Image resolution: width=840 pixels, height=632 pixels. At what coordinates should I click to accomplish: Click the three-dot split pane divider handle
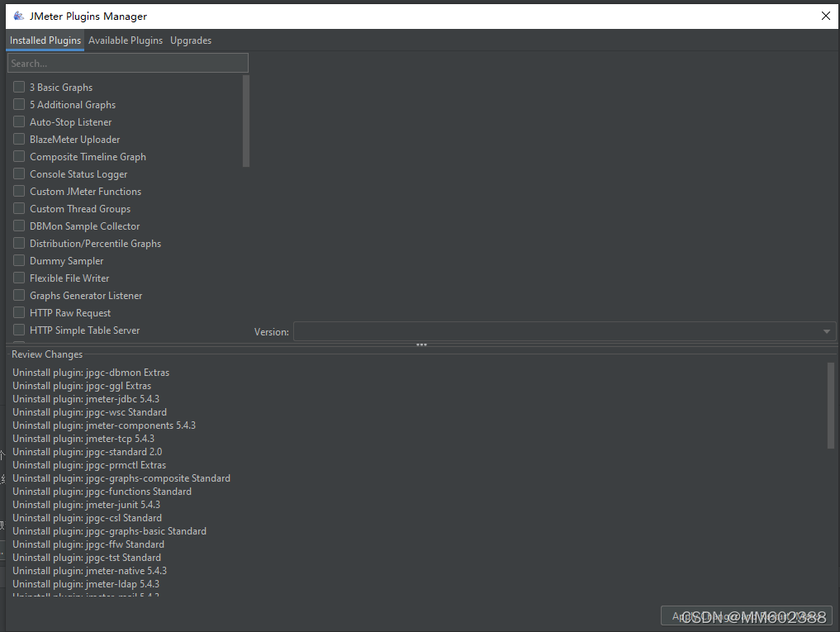point(421,345)
